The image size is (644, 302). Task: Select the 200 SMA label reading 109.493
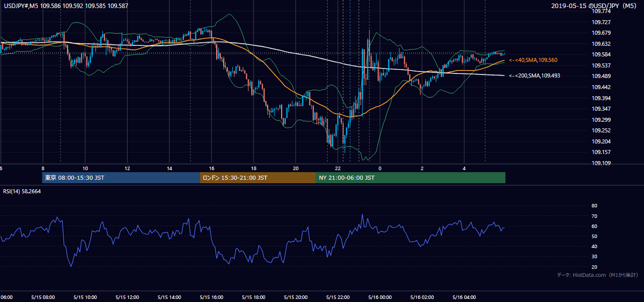535,76
